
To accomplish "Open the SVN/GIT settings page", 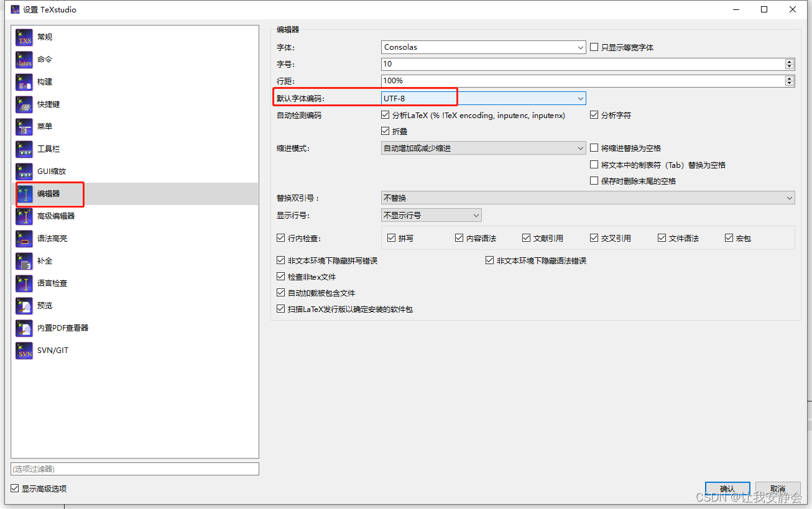I will 135,351.
